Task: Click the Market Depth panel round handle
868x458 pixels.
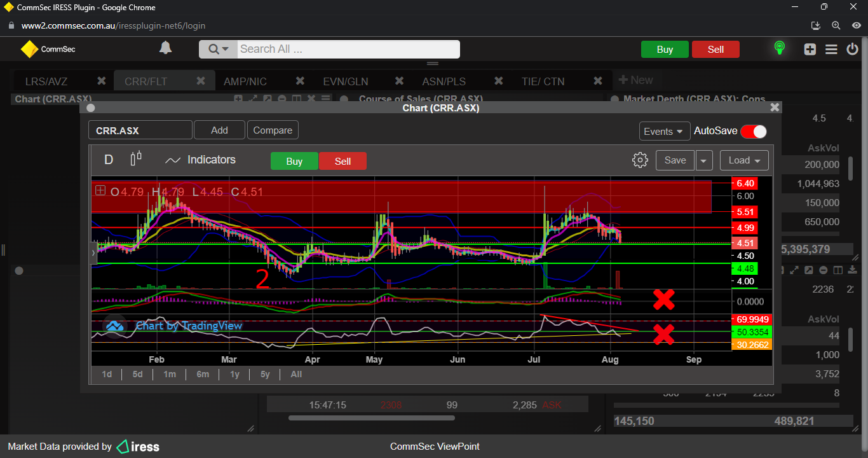Action: [x=614, y=99]
